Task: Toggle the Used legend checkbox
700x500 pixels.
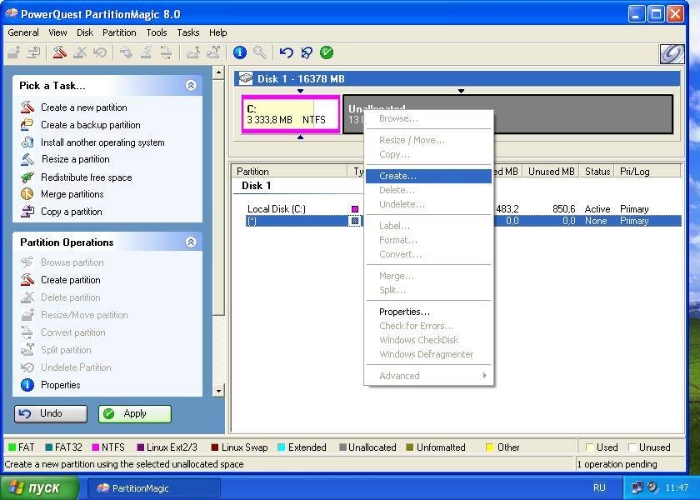Action: tap(590, 447)
